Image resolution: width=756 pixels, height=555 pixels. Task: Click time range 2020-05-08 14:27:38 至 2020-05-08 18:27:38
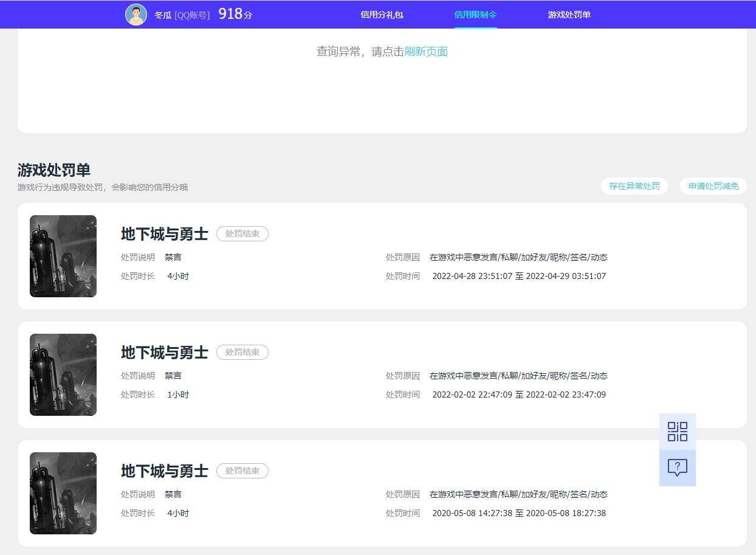(519, 513)
